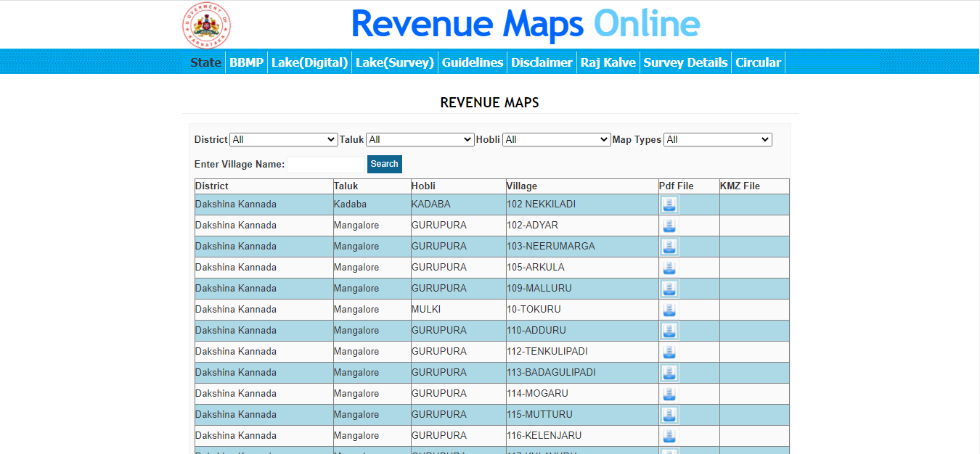Viewport: 980px width, 454px height.
Task: Open PDF icon for 103-NEERUMARGA row
Action: [x=669, y=247]
